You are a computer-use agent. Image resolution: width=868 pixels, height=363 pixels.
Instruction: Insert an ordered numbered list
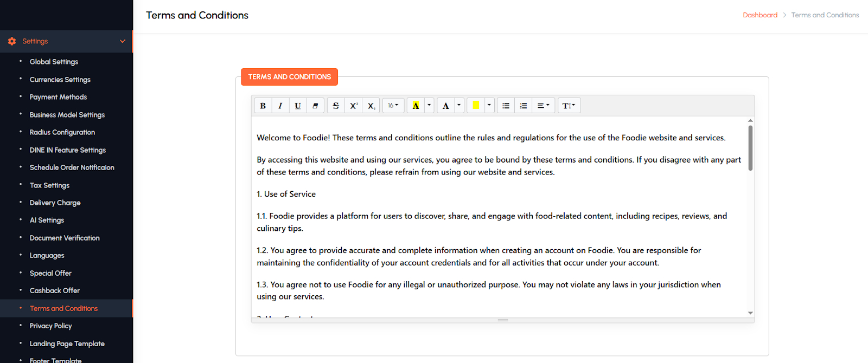click(x=523, y=106)
